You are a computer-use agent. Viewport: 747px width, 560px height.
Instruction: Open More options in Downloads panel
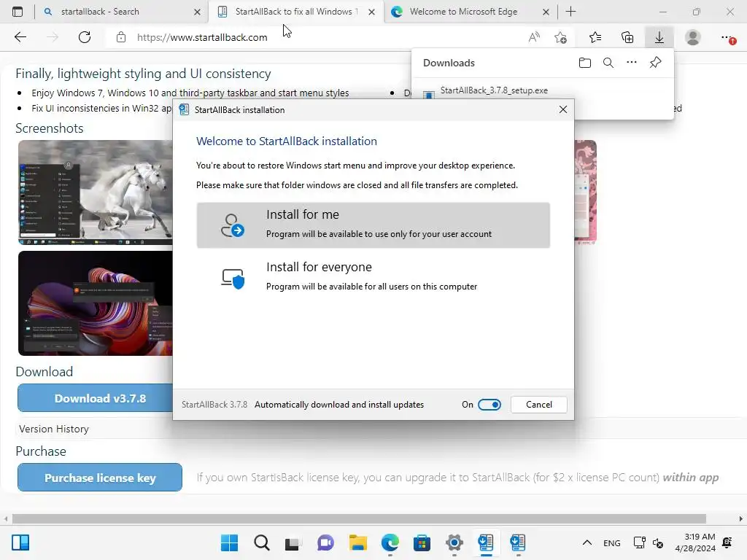(632, 63)
